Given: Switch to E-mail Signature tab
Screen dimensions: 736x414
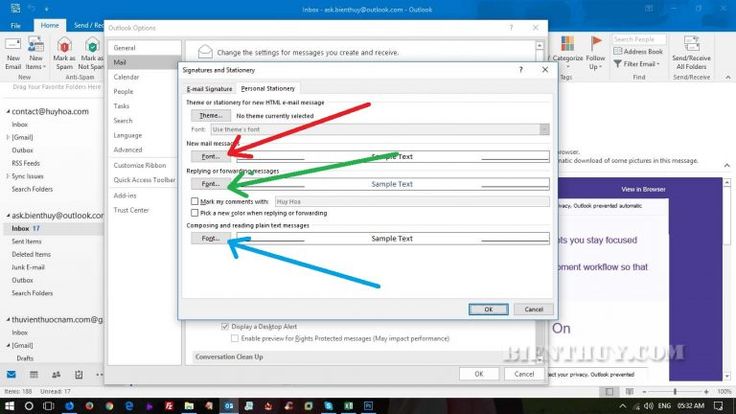Looking at the screenshot, I should [209, 89].
